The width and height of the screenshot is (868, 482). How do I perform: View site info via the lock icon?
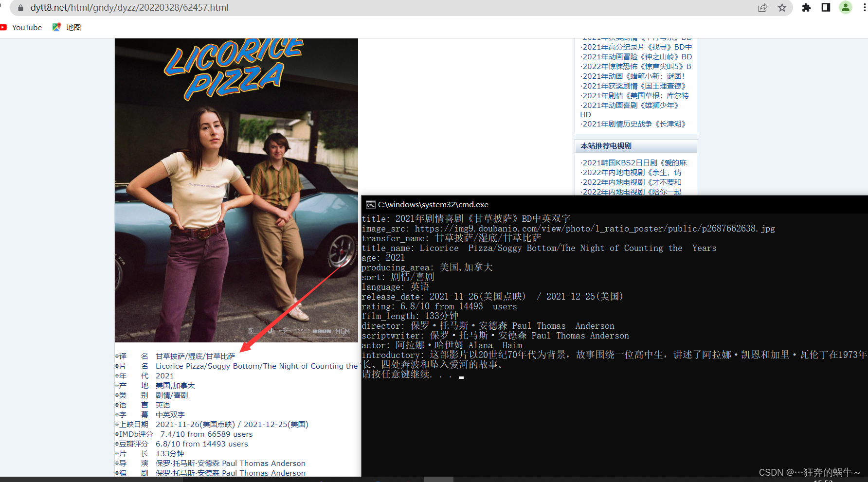[x=20, y=8]
